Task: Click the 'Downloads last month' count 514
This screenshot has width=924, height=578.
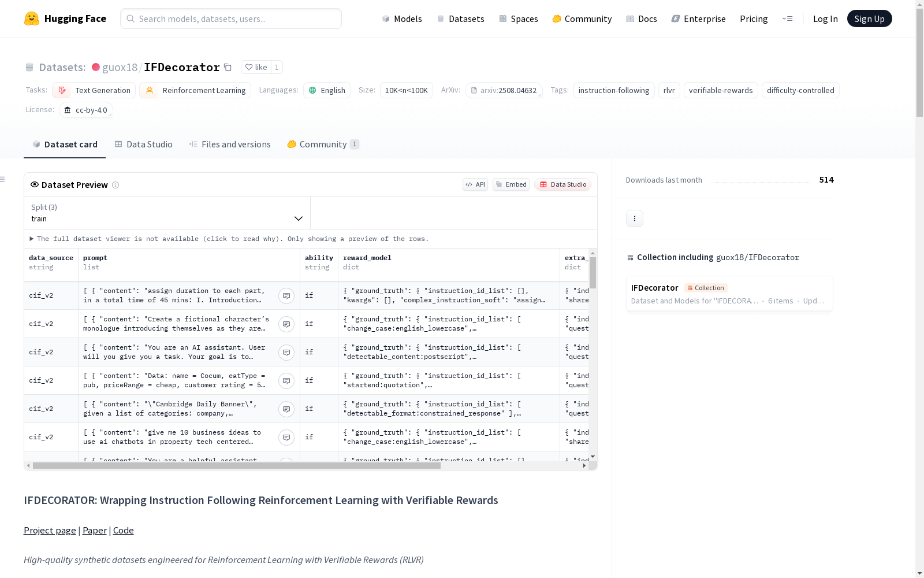Action: click(826, 180)
